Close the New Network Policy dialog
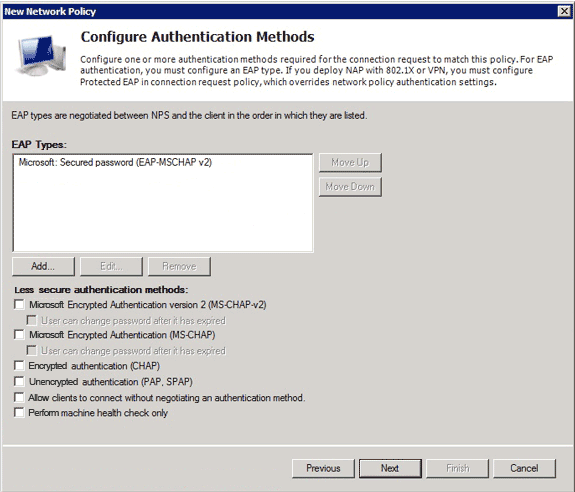This screenshot has width=575, height=492. point(564,11)
